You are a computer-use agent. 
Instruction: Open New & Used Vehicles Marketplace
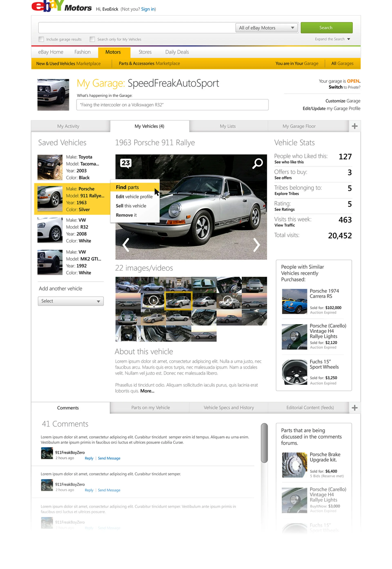point(68,64)
